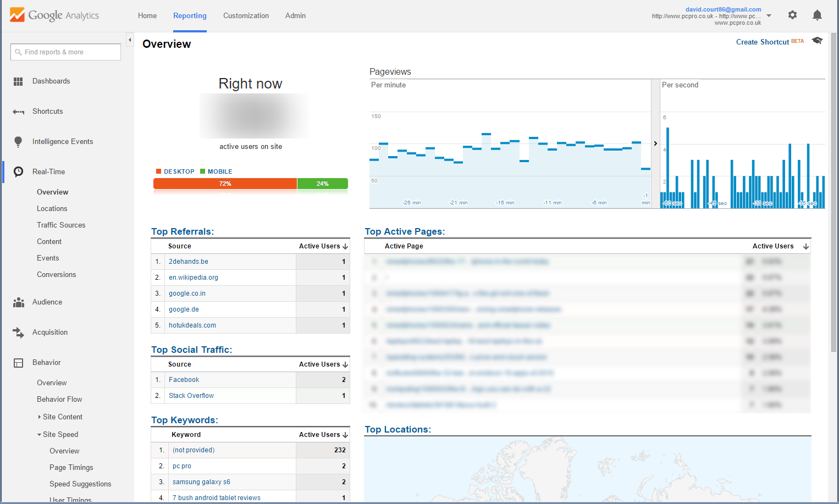
Task: Open Real-Time Content report
Action: (x=49, y=242)
